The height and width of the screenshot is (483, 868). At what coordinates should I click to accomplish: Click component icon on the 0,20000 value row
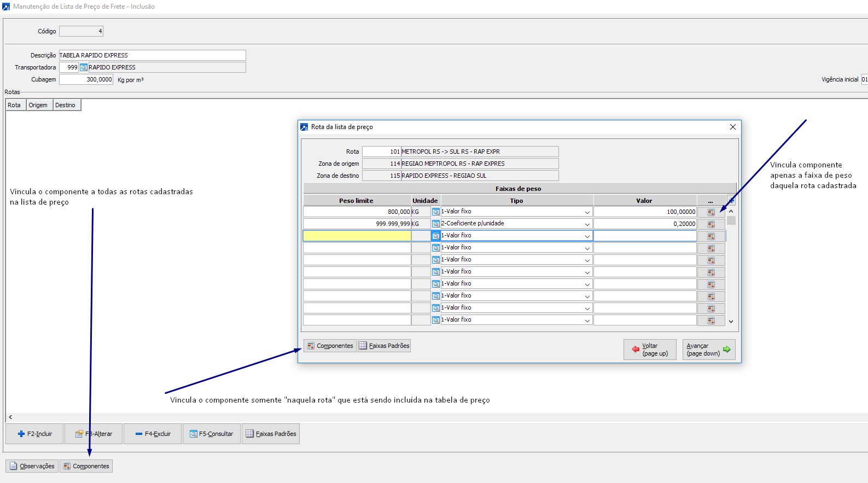(711, 224)
